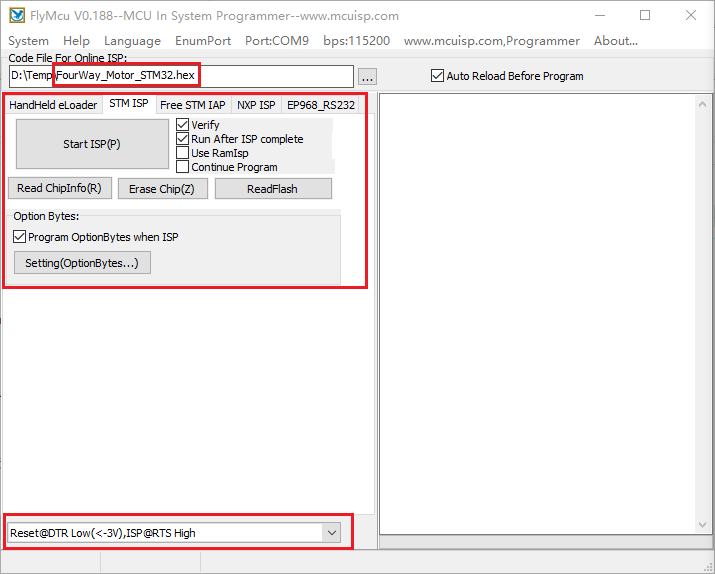This screenshot has height=574, width=715.
Task: Toggle Run After ISP complete checkbox
Action: [x=182, y=139]
